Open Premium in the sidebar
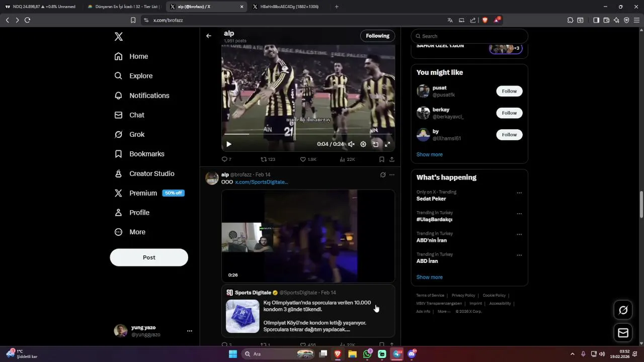The image size is (644, 362). point(149,193)
